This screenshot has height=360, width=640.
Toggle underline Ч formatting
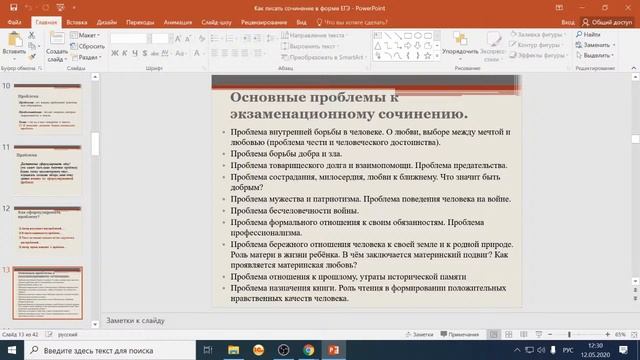(x=135, y=53)
